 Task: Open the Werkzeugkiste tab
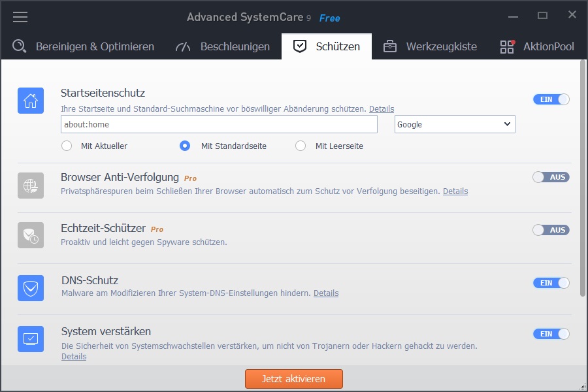point(430,46)
